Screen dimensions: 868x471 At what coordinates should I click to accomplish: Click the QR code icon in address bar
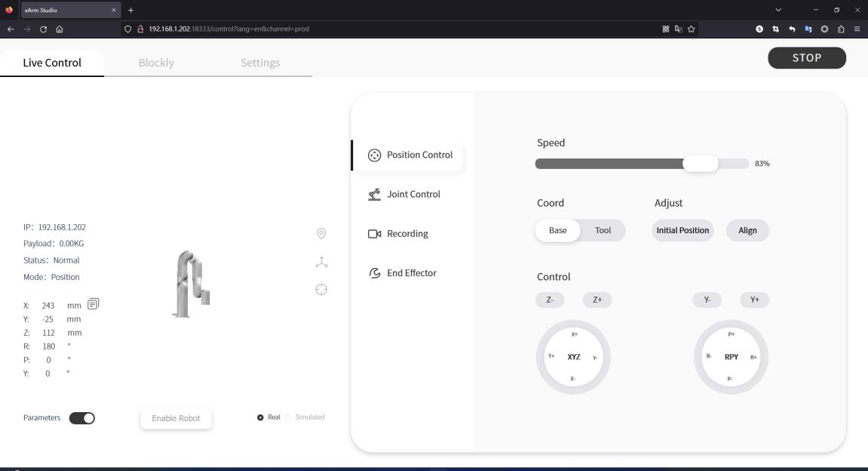[x=665, y=29]
